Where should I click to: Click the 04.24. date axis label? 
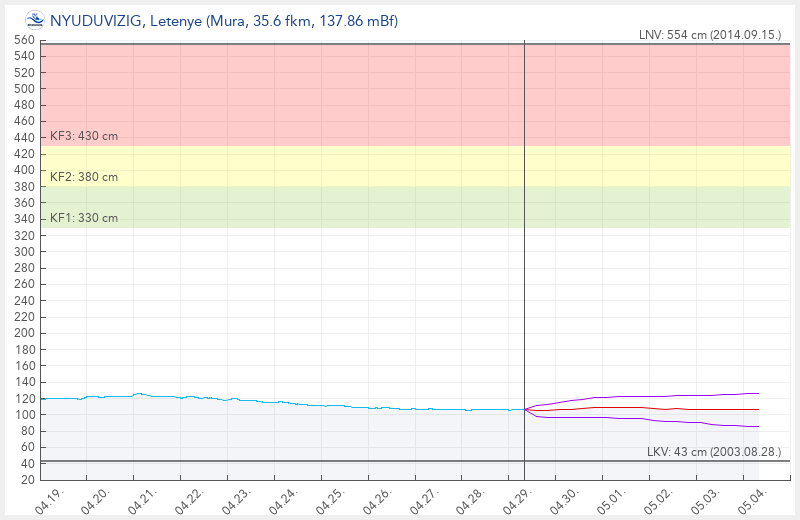click(x=282, y=500)
